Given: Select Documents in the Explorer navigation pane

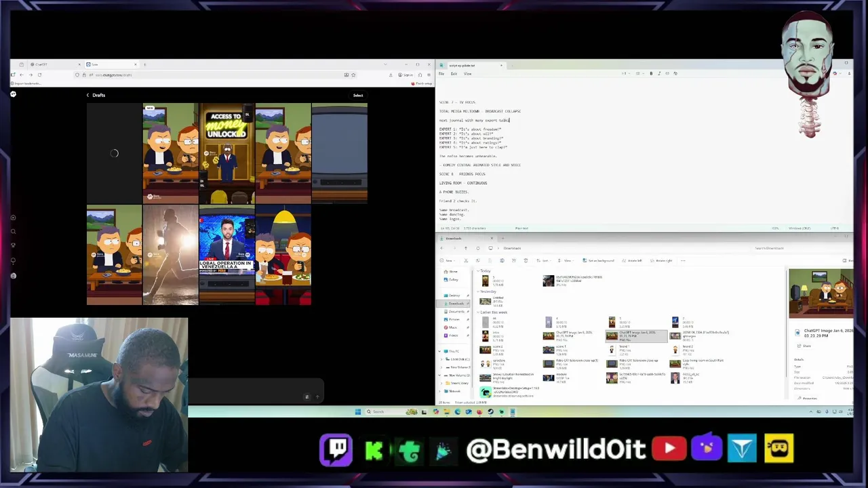Looking at the screenshot, I should 456,312.
